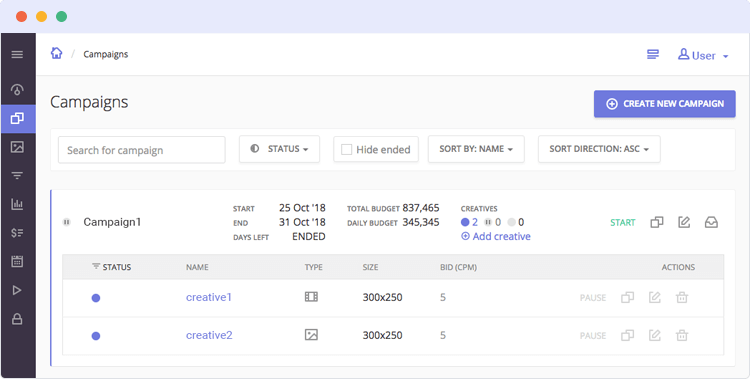The height and width of the screenshot is (379, 750).
Task: Click PAUSE for creative2
Action: point(593,335)
